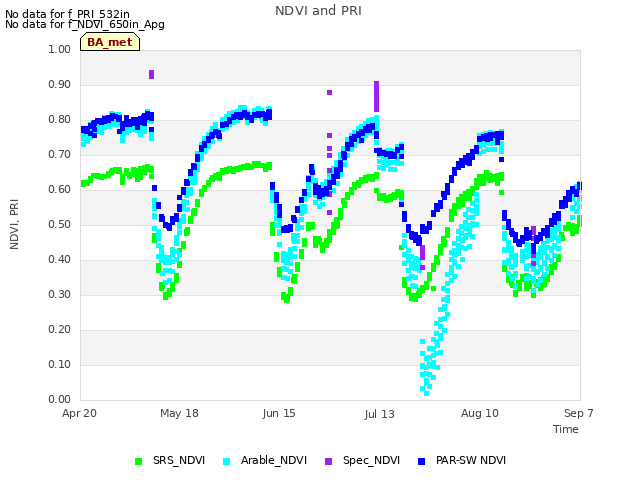Click the x-axis label Time

click(566, 429)
